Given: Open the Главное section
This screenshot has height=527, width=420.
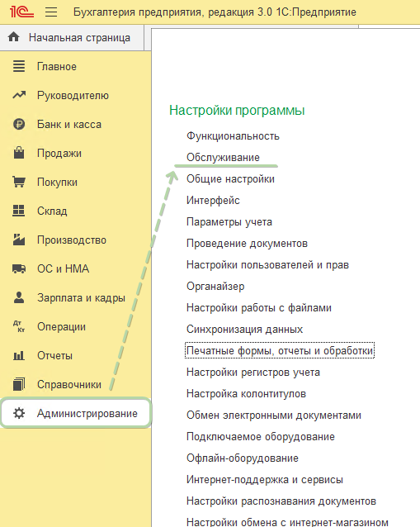Looking at the screenshot, I should coord(57,67).
